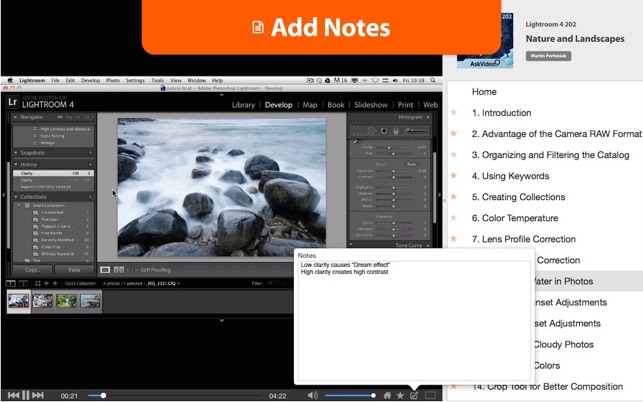Add a collection with plus icon
The width and height of the screenshot is (643, 402).
click(90, 197)
